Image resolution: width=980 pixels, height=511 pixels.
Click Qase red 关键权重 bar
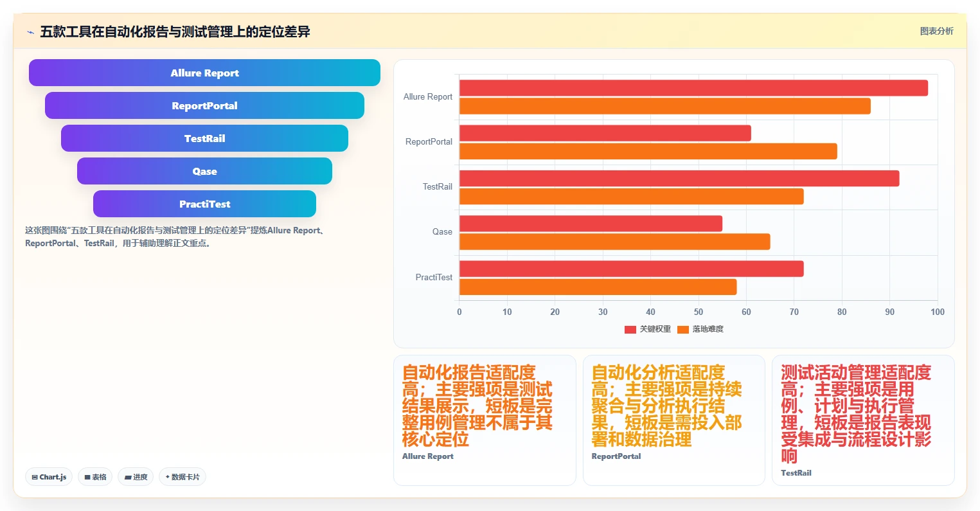(x=591, y=224)
